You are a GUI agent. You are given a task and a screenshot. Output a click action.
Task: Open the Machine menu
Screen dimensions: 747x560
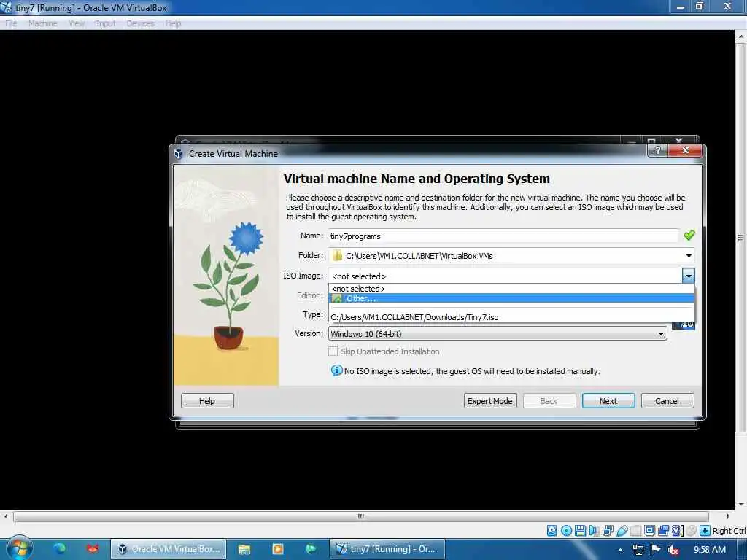click(42, 23)
